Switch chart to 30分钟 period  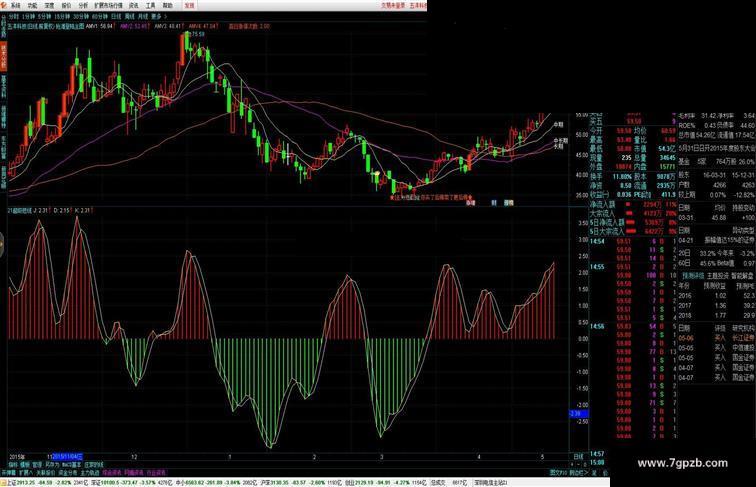pos(81,16)
